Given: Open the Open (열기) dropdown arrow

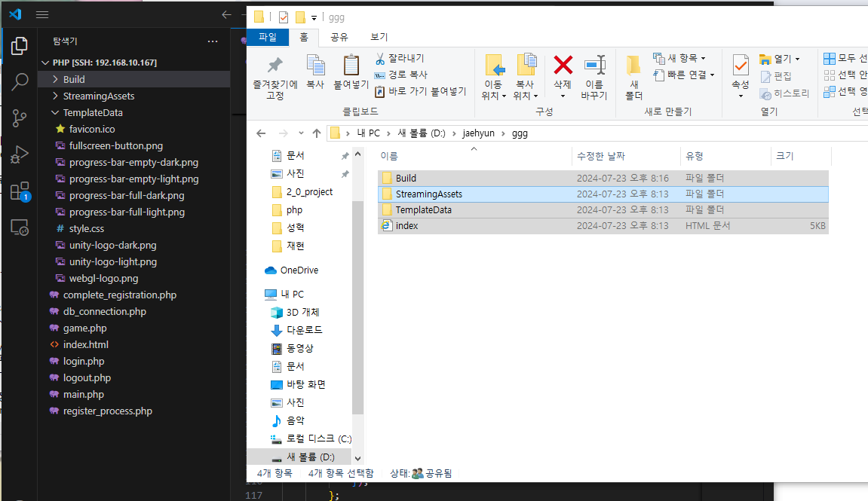Looking at the screenshot, I should coord(798,59).
